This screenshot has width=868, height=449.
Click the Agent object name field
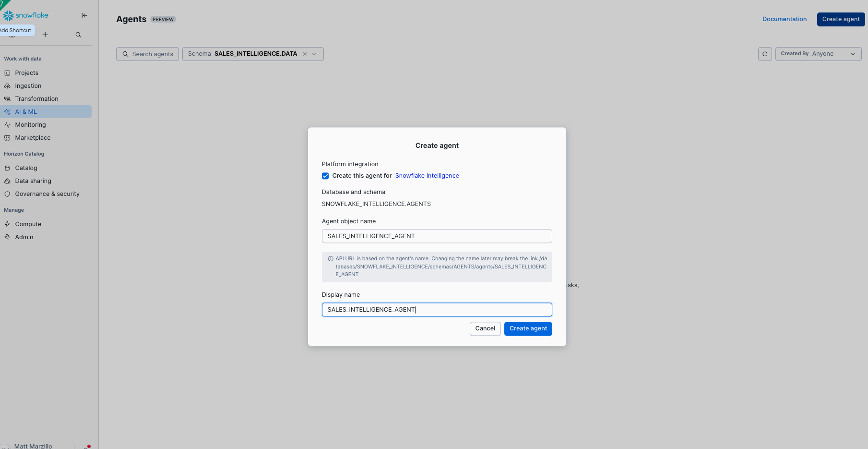(437, 236)
